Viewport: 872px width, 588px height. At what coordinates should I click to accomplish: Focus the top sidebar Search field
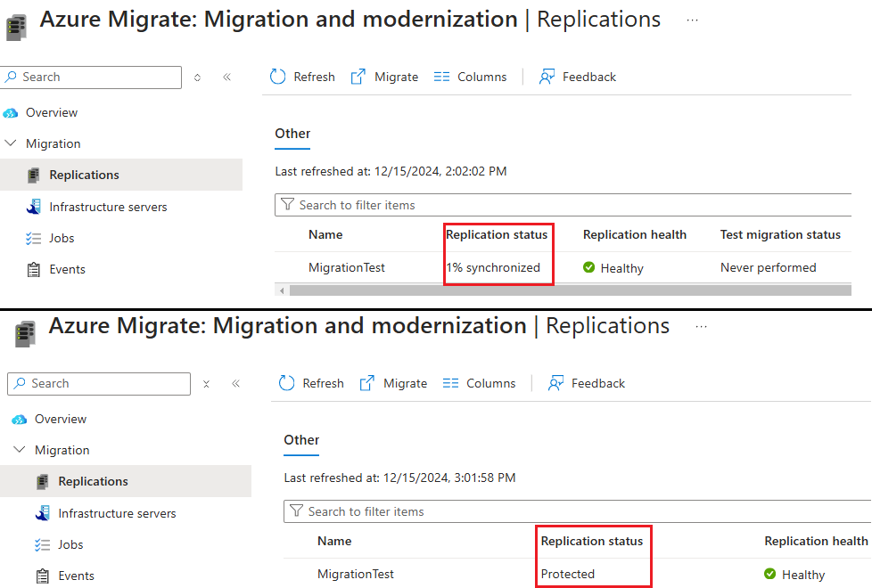(91, 78)
